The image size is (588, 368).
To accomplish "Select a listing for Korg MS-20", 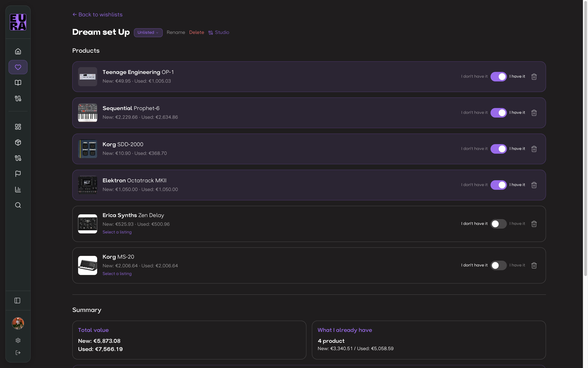I will click(117, 274).
